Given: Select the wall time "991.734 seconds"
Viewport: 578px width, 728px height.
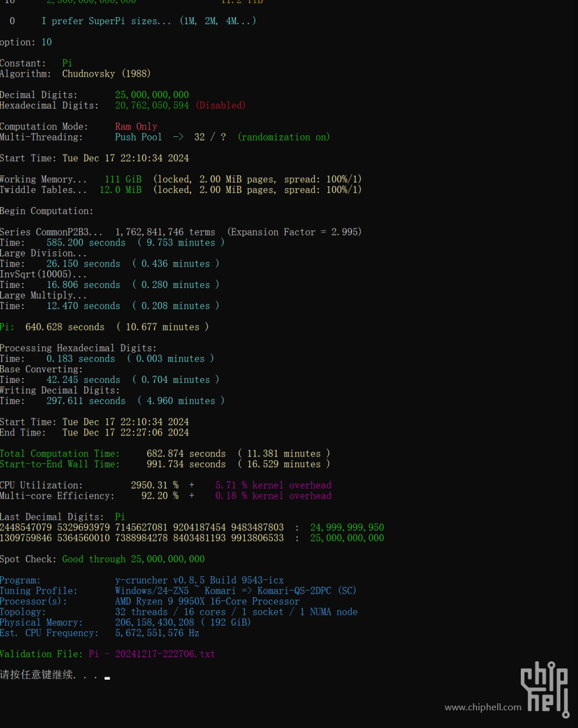Looking at the screenshot, I should (x=186, y=465).
